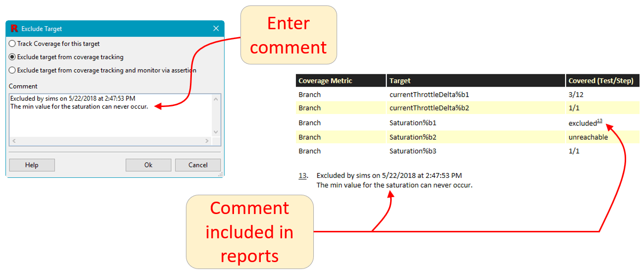
Task: Click the Coverage Metric column header
Action: tap(341, 80)
